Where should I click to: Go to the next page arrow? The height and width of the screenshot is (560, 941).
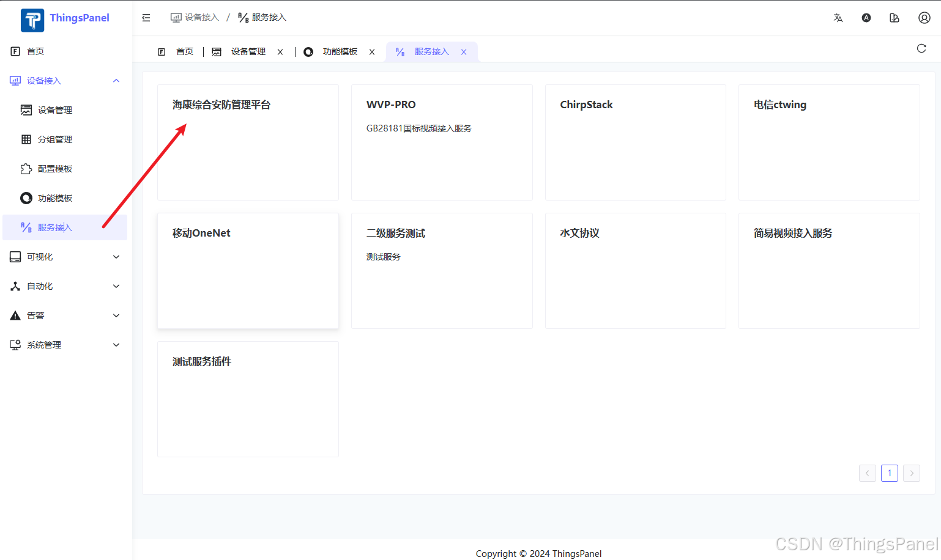point(912,473)
